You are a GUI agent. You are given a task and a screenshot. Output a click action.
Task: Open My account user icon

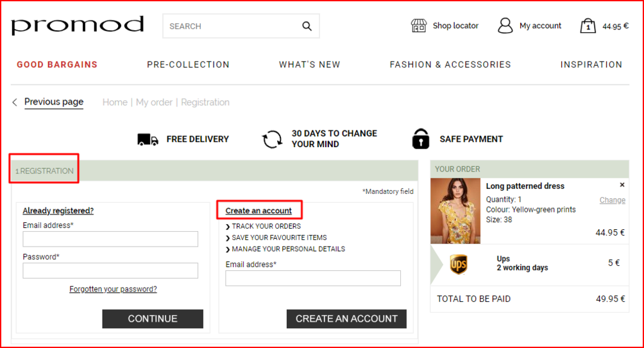[505, 26]
